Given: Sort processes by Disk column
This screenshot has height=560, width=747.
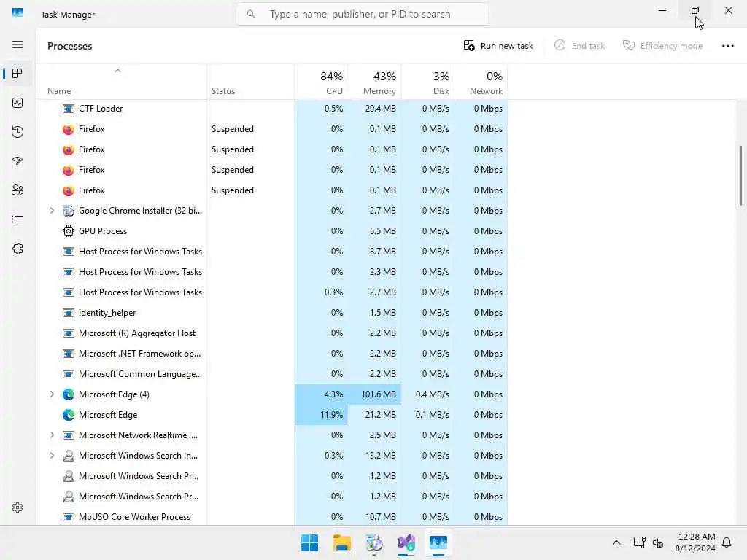Looking at the screenshot, I should [x=427, y=82].
